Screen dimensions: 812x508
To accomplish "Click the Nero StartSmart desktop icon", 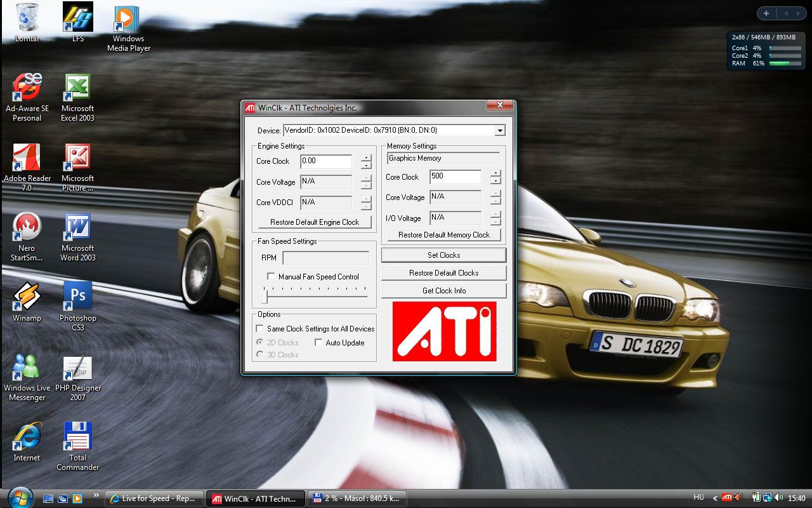I will pyautogui.click(x=27, y=237).
